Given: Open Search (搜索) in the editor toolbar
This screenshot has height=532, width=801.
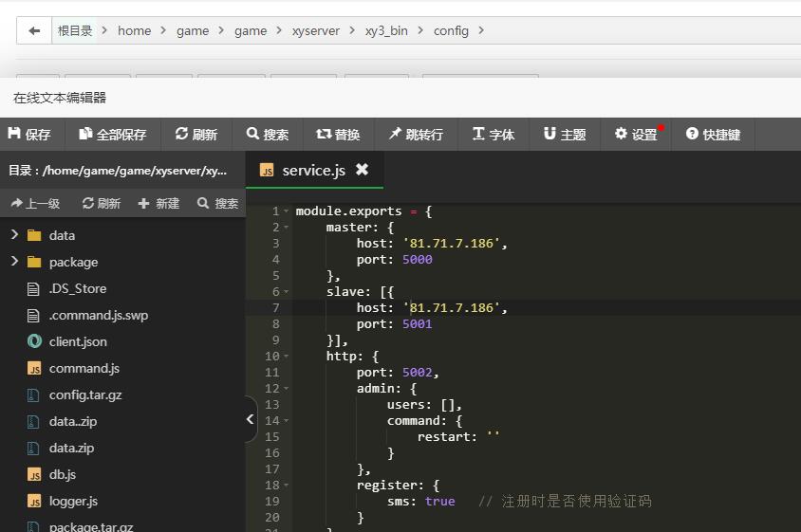Looking at the screenshot, I should (268, 135).
